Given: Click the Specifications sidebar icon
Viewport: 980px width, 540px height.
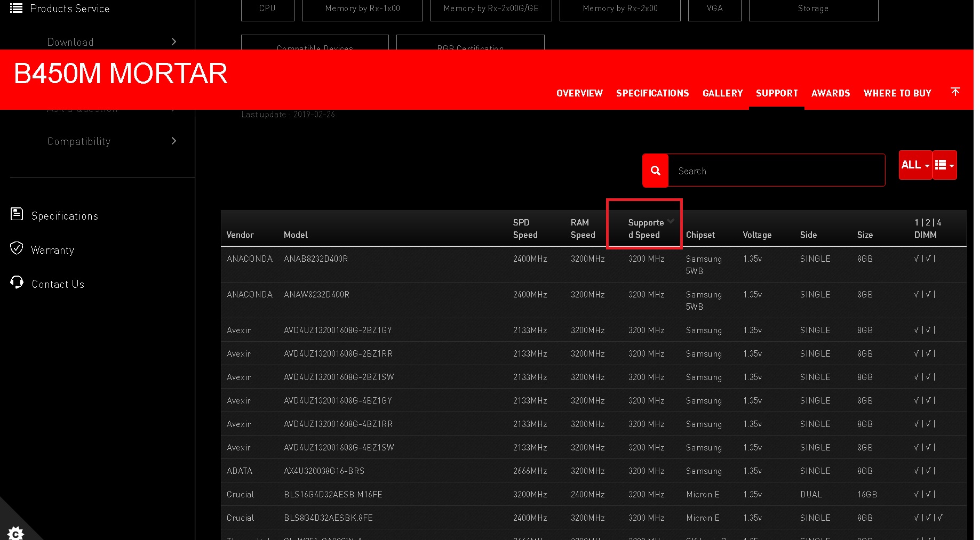Looking at the screenshot, I should pyautogui.click(x=17, y=214).
